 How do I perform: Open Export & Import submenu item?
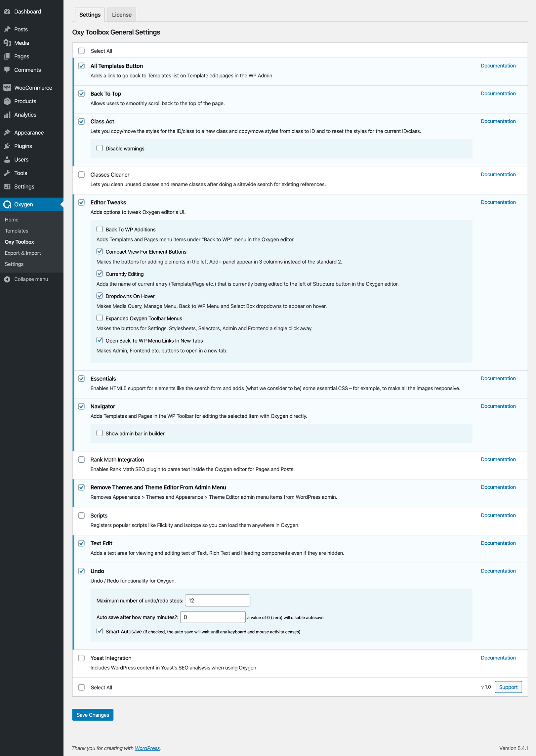[23, 253]
